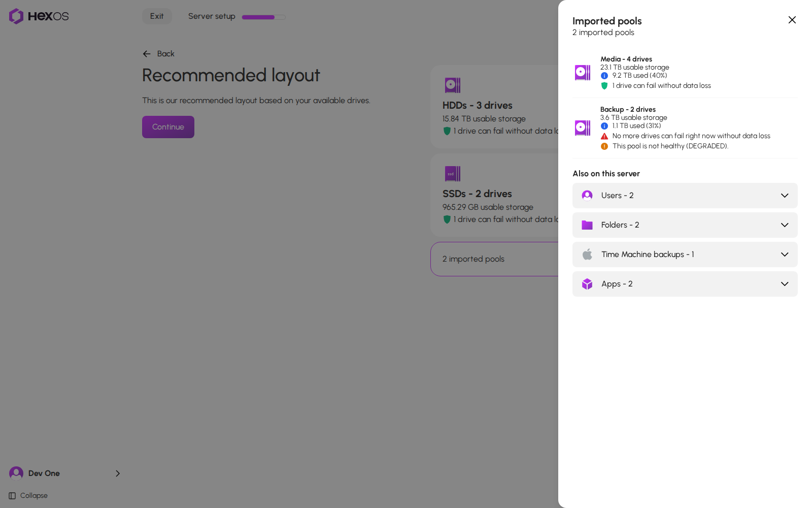The width and height of the screenshot is (812, 508).
Task: Expand the Users - 2 section
Action: [x=685, y=196]
